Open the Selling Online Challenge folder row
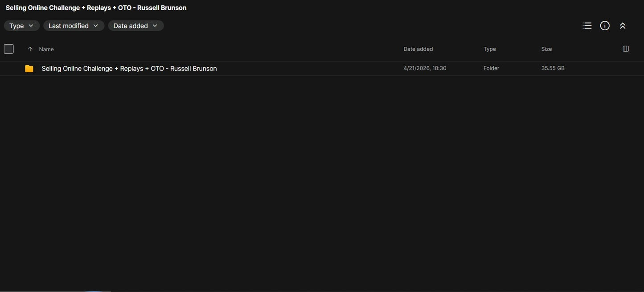This screenshot has width=644, height=292. (322, 69)
